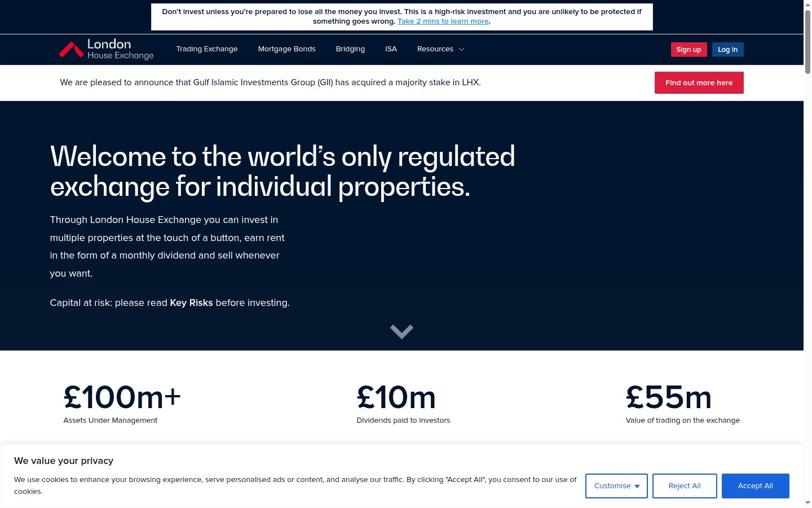Open 'Take 2 mins to learn more' link

click(443, 21)
